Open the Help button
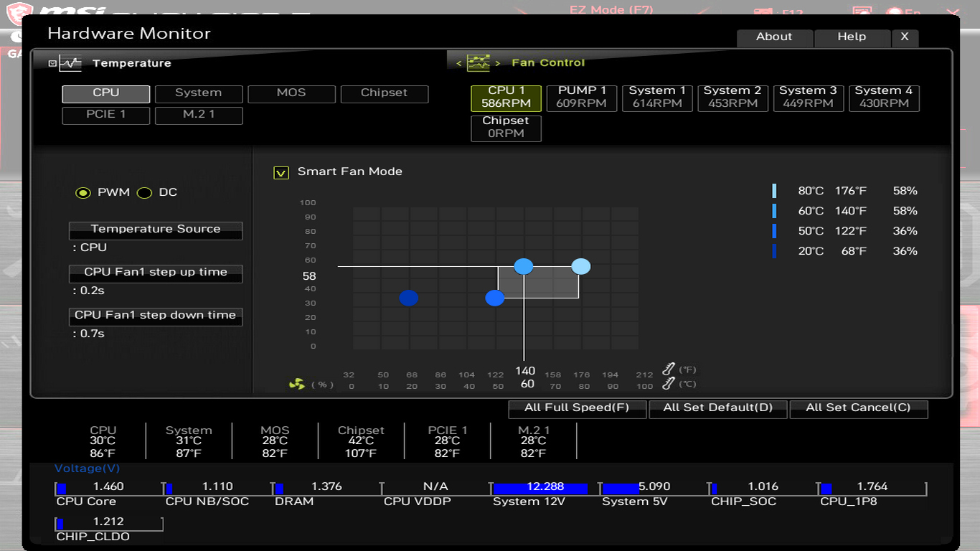 (x=852, y=38)
